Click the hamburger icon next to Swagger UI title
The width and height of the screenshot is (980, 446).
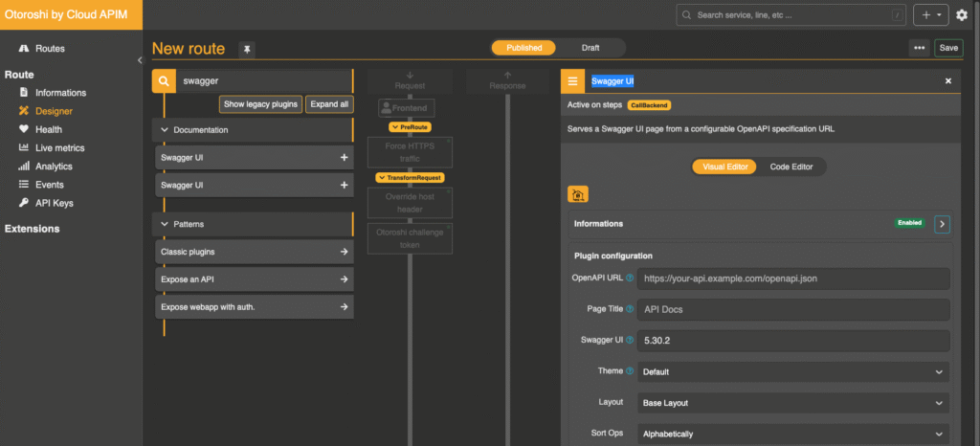(x=572, y=81)
